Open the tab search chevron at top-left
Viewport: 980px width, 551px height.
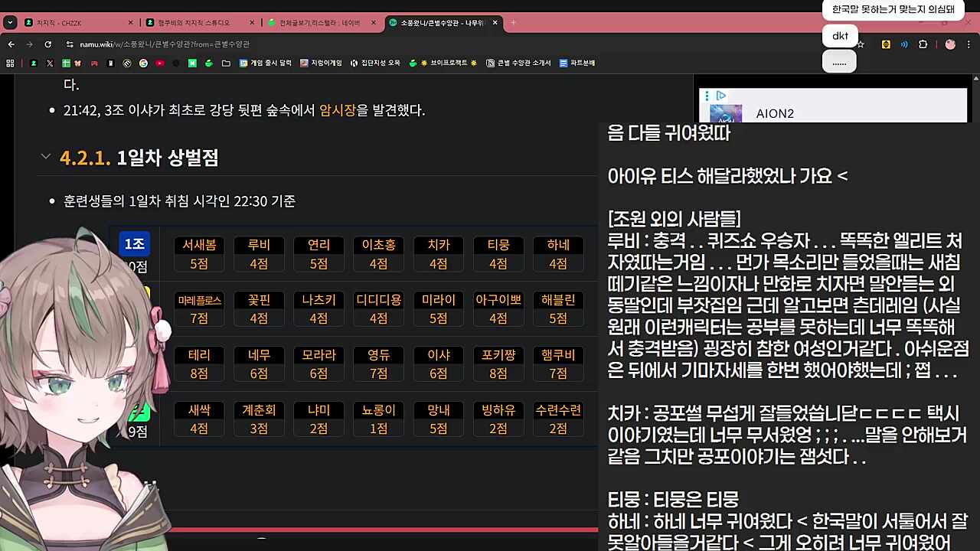[x=10, y=22]
